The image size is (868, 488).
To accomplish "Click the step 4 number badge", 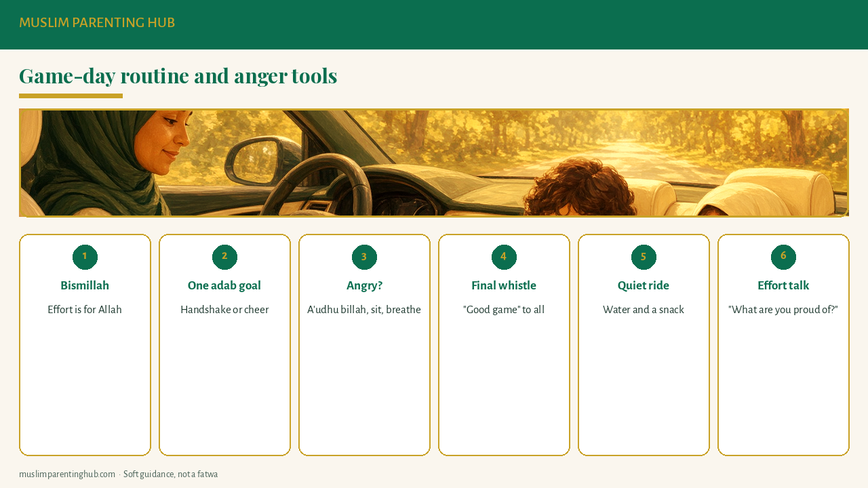I will coord(504,257).
